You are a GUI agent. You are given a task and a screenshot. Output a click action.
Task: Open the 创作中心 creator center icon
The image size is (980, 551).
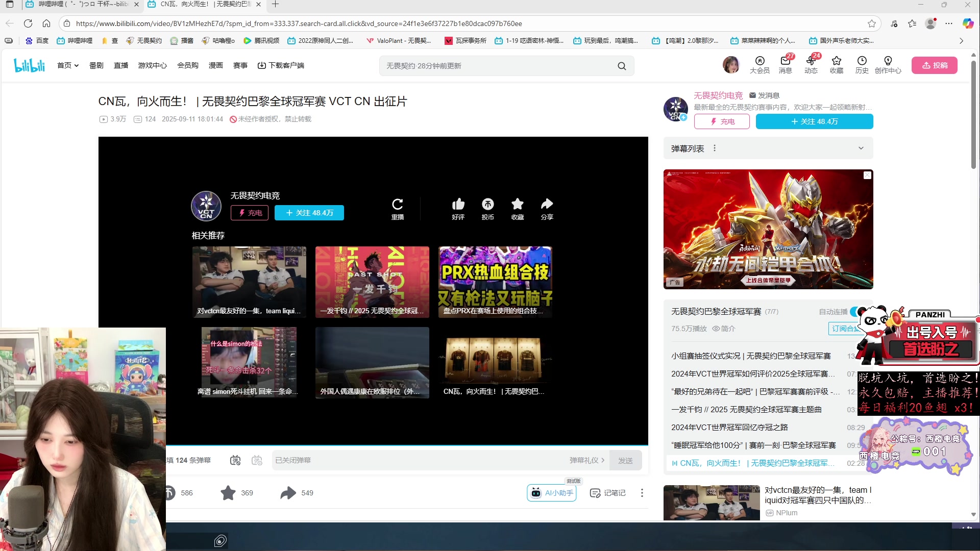pos(888,65)
